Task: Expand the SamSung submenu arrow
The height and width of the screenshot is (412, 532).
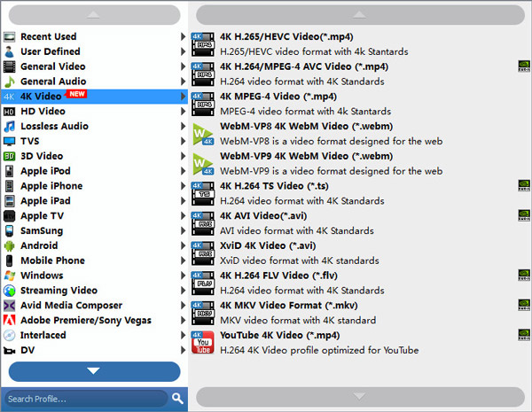Action: tap(184, 230)
